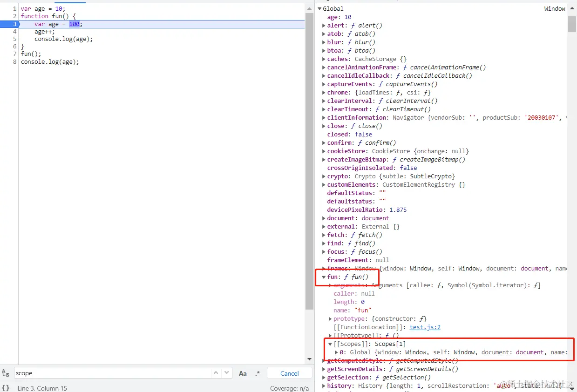
Task: Open the test.js:2 function location link
Action: click(x=425, y=327)
